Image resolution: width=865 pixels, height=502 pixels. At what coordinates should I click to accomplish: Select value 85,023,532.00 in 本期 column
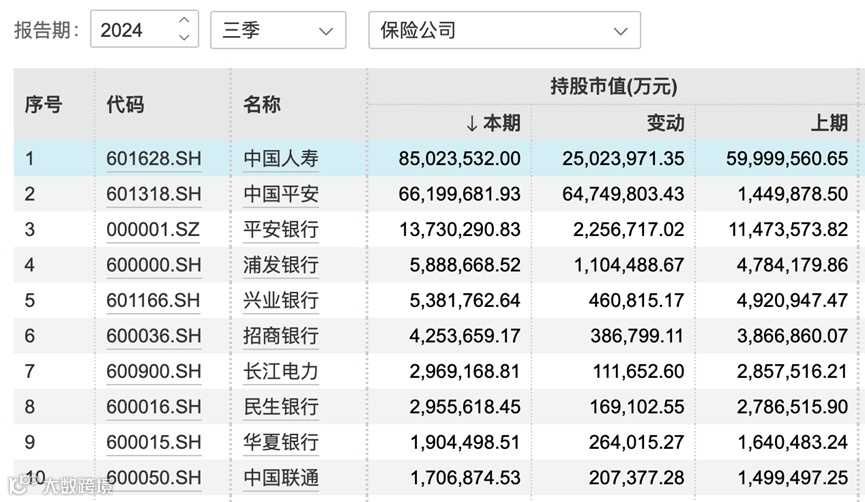(x=460, y=159)
